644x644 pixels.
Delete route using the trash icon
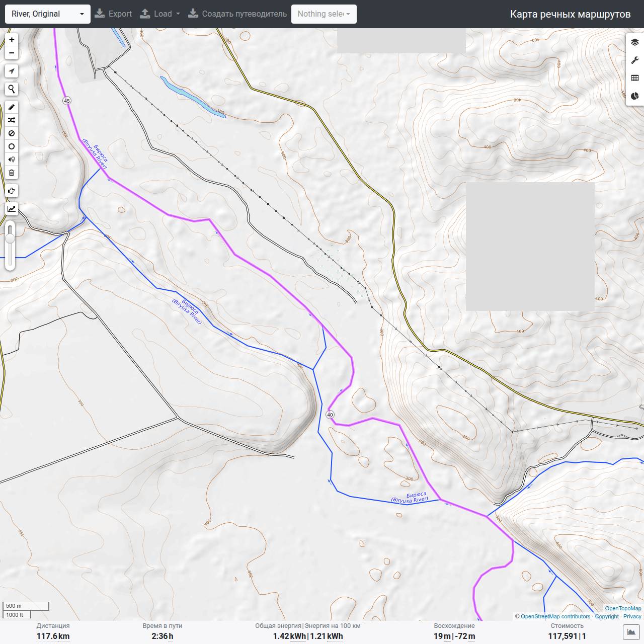coord(12,173)
